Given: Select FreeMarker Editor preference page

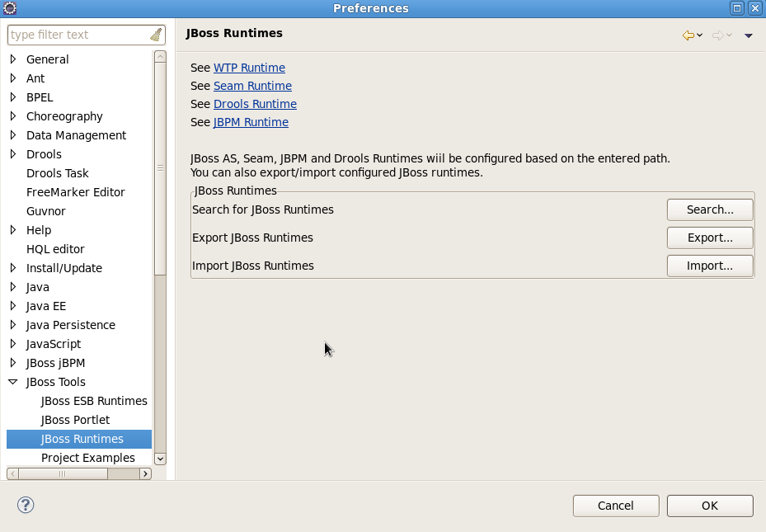Looking at the screenshot, I should [75, 192].
